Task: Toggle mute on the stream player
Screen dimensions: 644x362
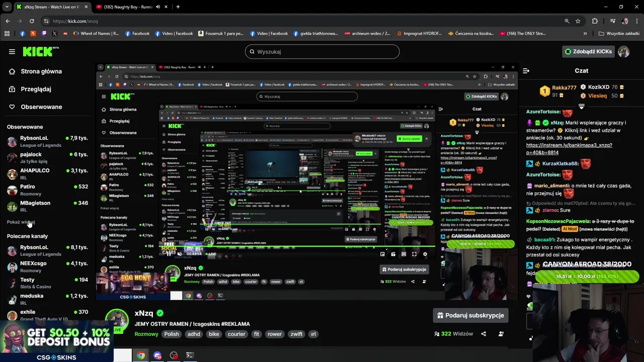Action: tap(179, 254)
